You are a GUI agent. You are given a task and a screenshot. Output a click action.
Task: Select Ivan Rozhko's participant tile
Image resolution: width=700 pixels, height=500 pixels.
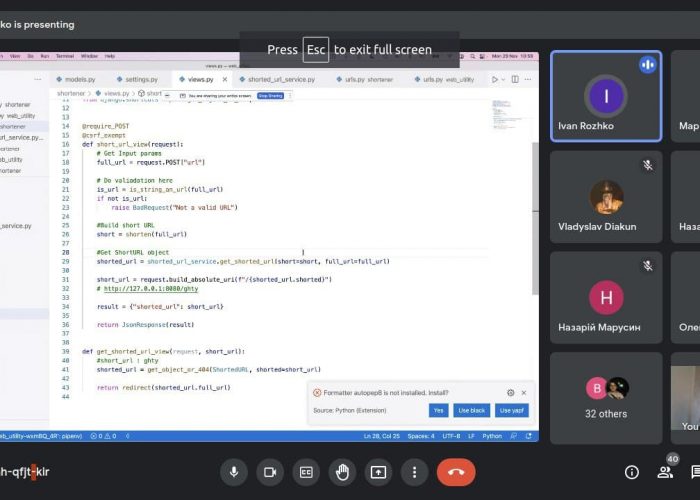point(605,97)
